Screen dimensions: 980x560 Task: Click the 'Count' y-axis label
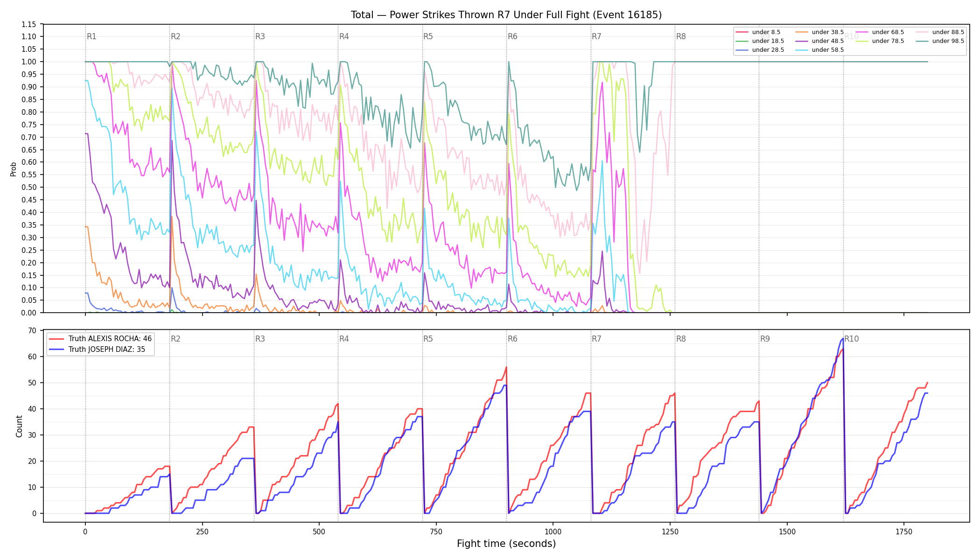point(19,426)
